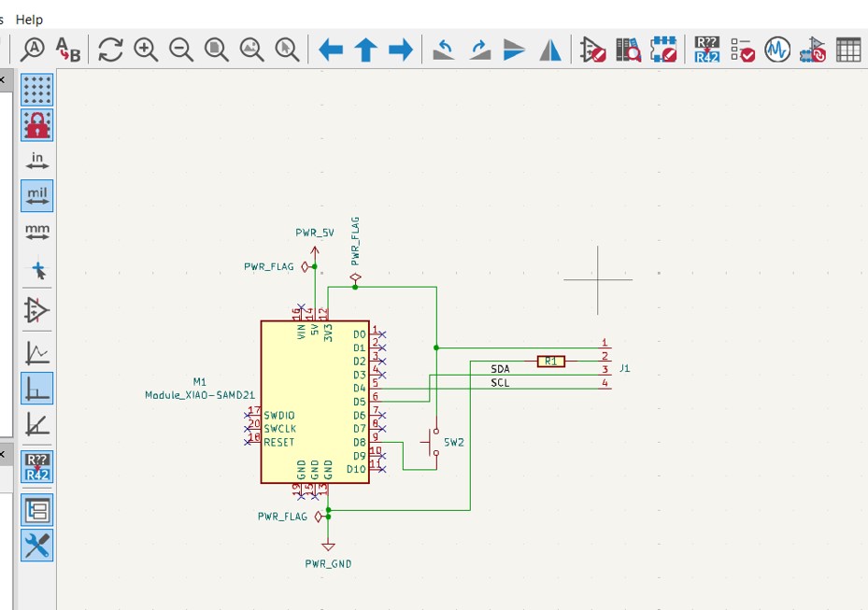Collapse the left panel with the chevron
The height and width of the screenshot is (610, 868).
[x=5, y=80]
